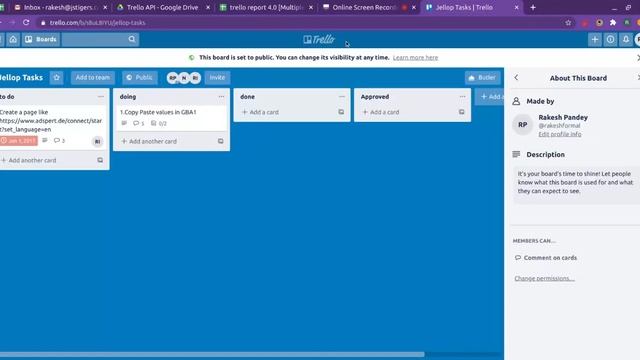The width and height of the screenshot is (640, 360).
Task: Click Comment on cards permission text
Action: point(550,258)
